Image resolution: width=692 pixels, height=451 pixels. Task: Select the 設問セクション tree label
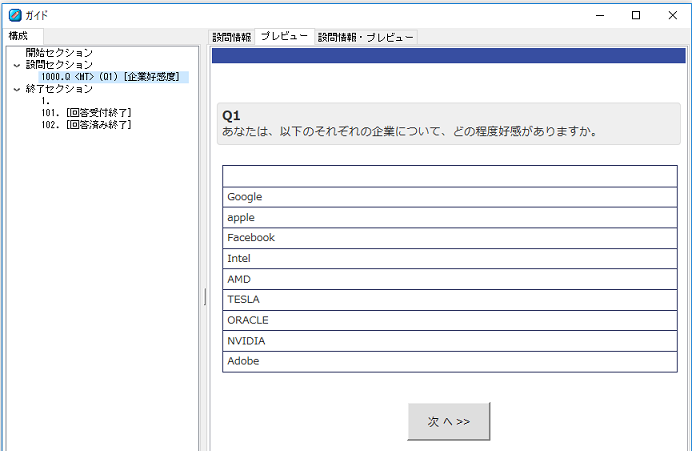59,65
